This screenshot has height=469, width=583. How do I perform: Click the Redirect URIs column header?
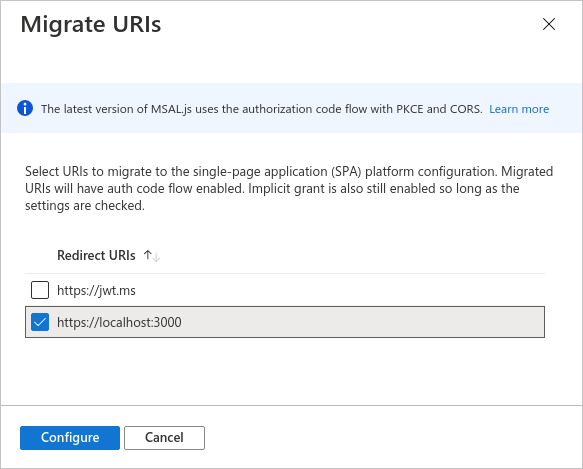pos(96,256)
